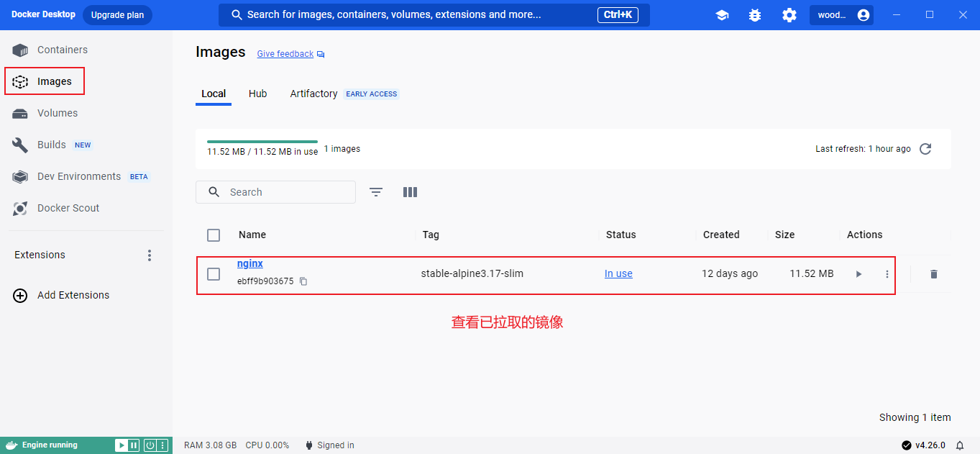The width and height of the screenshot is (980, 454).
Task: Click the In use status link
Action: [x=618, y=273]
